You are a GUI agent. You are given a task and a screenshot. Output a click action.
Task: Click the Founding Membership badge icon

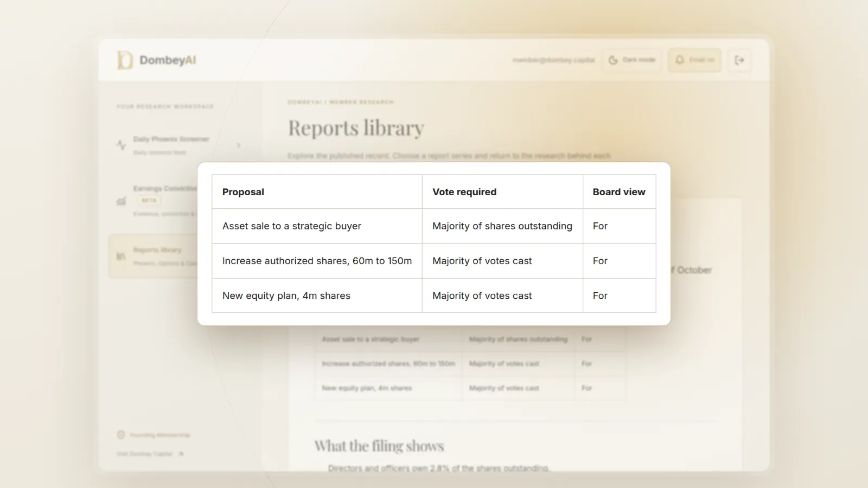(x=121, y=435)
